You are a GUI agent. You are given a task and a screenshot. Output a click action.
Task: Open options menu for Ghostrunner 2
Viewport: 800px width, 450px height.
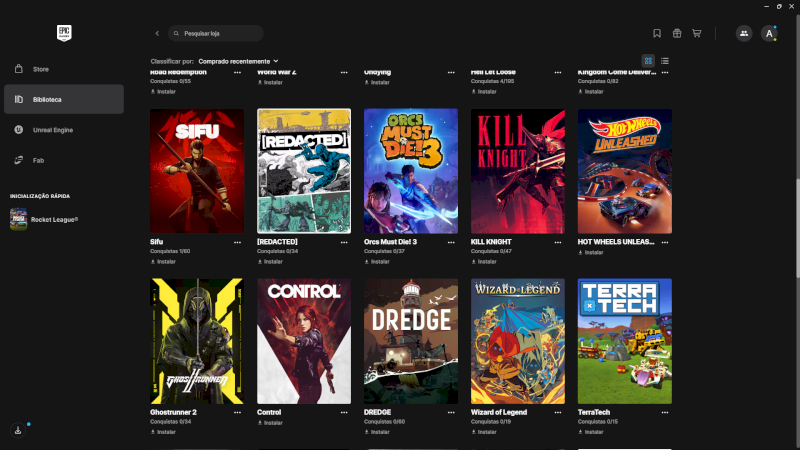point(237,412)
